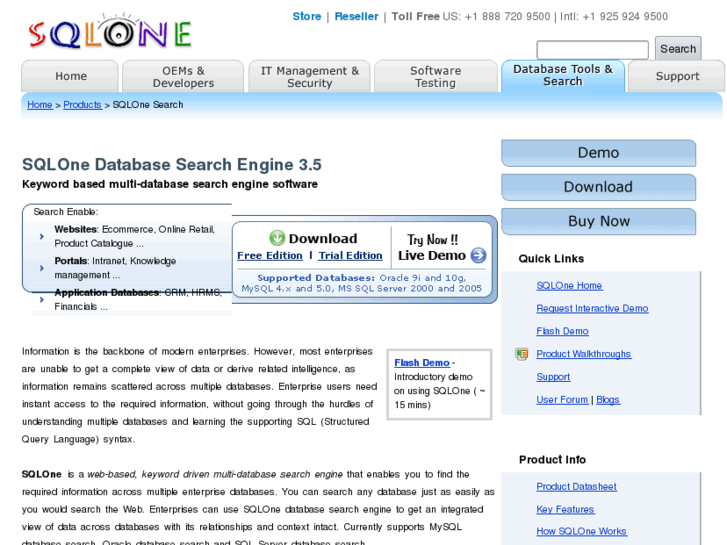727x545 pixels.
Task: Click the 'SQLOne Search' breadcrumb text
Action: [148, 105]
